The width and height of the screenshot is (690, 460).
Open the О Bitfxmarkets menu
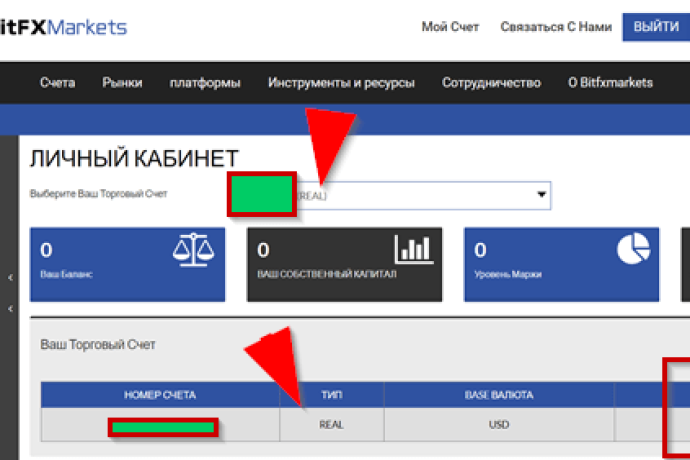(610, 83)
